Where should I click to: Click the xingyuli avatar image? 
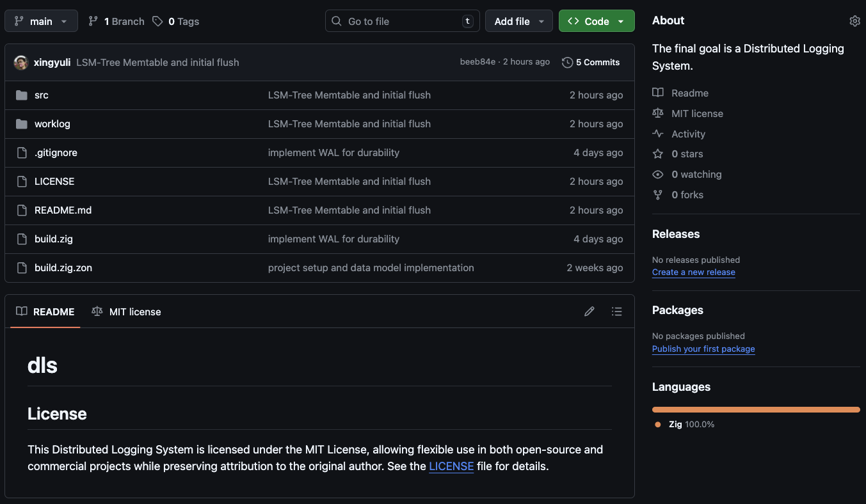21,62
